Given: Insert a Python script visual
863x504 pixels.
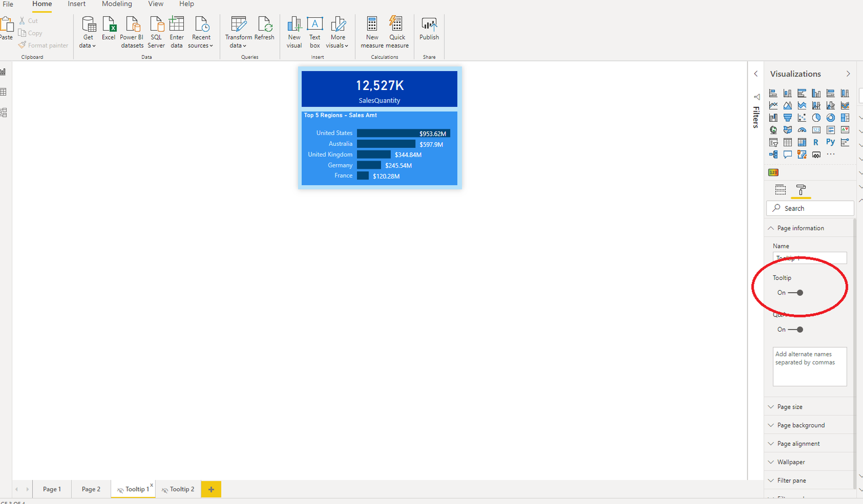Looking at the screenshot, I should 830,142.
